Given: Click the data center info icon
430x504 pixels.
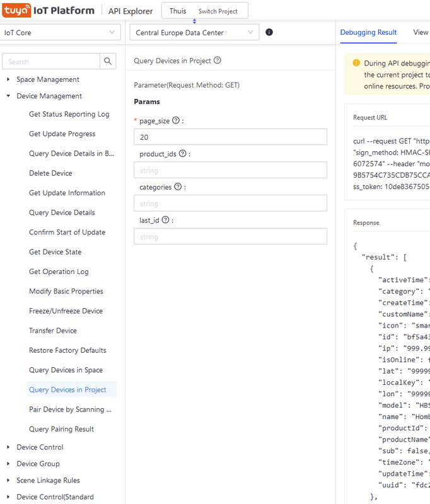Looking at the screenshot, I should (269, 32).
